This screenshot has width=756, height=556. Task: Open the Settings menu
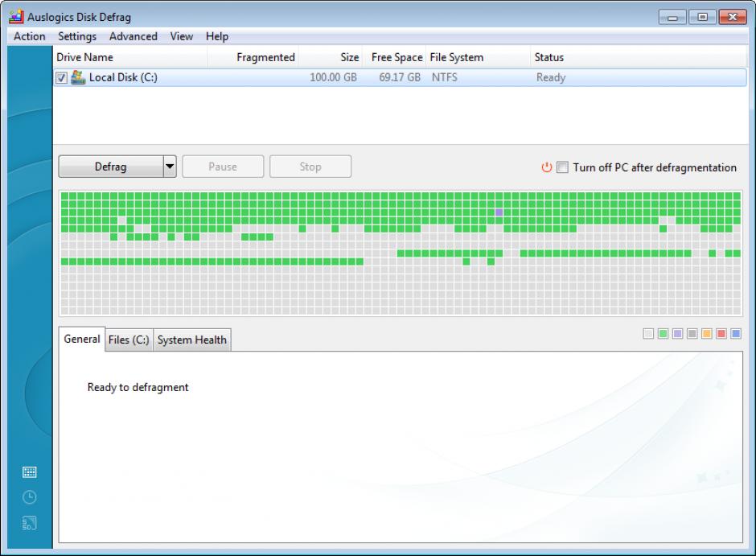tap(77, 37)
